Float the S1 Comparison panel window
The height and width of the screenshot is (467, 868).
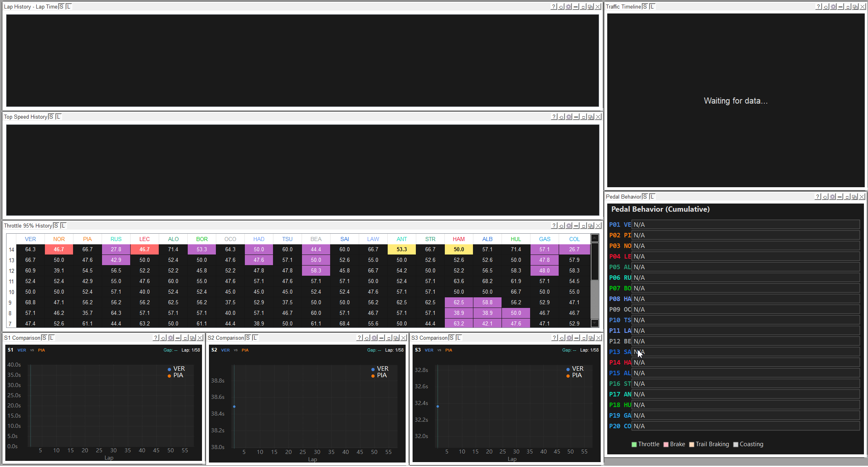[192, 338]
